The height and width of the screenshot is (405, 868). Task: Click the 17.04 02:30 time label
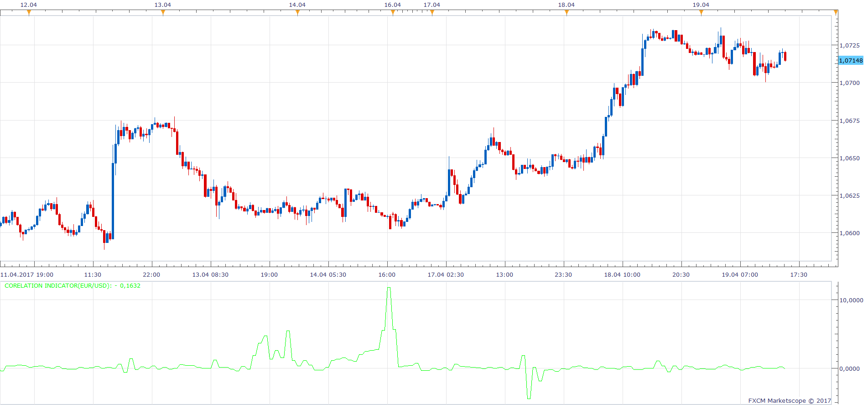[x=446, y=274]
